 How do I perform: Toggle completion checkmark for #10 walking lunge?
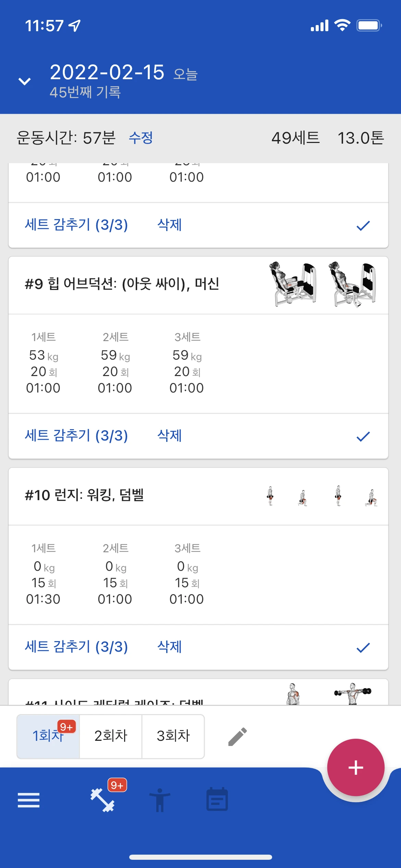pyautogui.click(x=363, y=648)
